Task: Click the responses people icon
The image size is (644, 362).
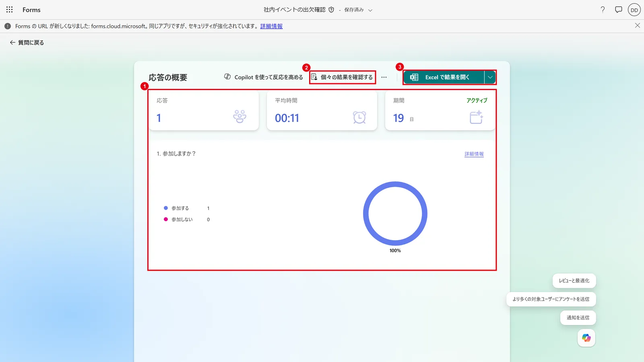Action: tap(239, 116)
